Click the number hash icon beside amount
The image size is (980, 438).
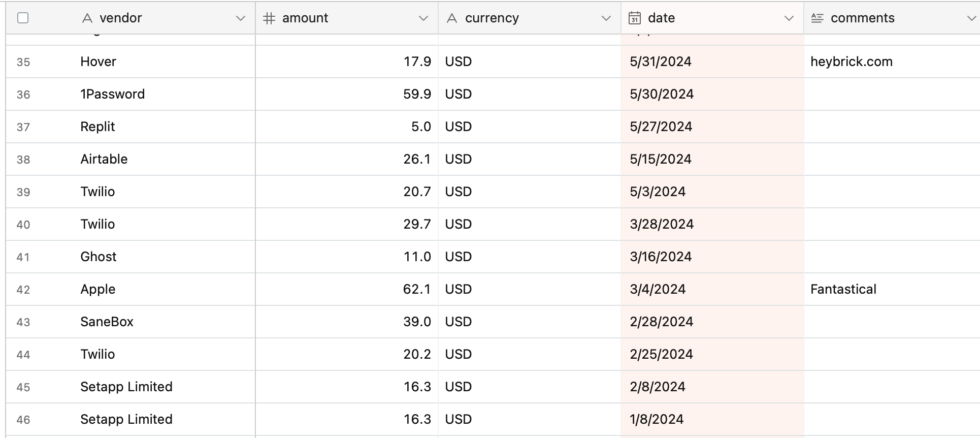[x=269, y=18]
